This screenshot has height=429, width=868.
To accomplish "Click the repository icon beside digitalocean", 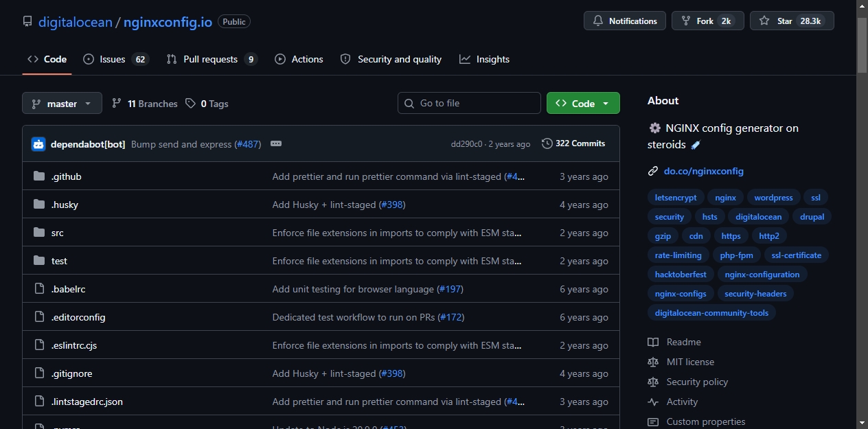I will tap(27, 22).
